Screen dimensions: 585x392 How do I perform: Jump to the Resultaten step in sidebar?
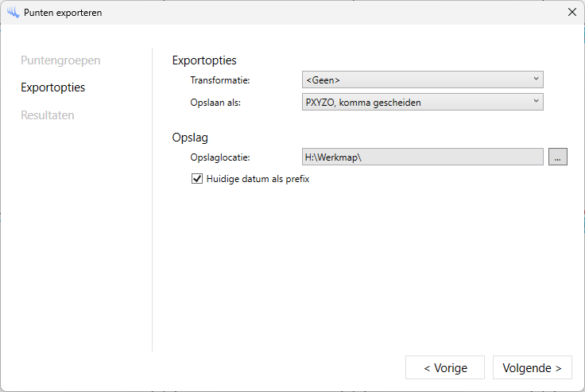coord(48,115)
